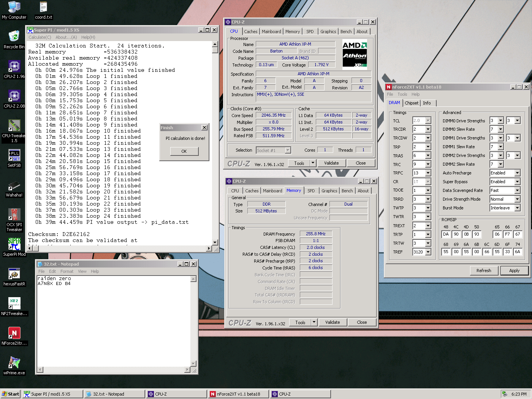Open the TREF value dropdown
Screen dimensions: 532x399
click(428, 252)
